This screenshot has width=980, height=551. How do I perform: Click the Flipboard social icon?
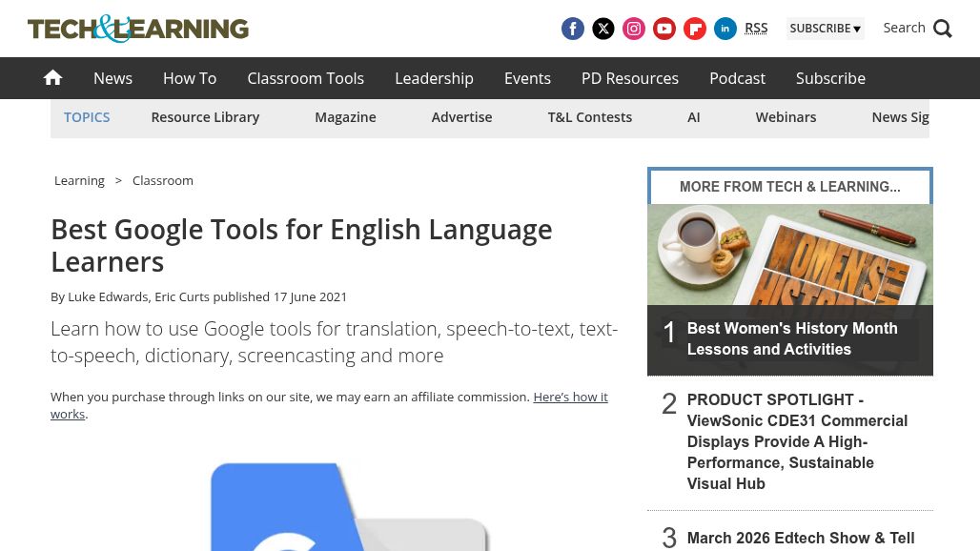point(695,29)
